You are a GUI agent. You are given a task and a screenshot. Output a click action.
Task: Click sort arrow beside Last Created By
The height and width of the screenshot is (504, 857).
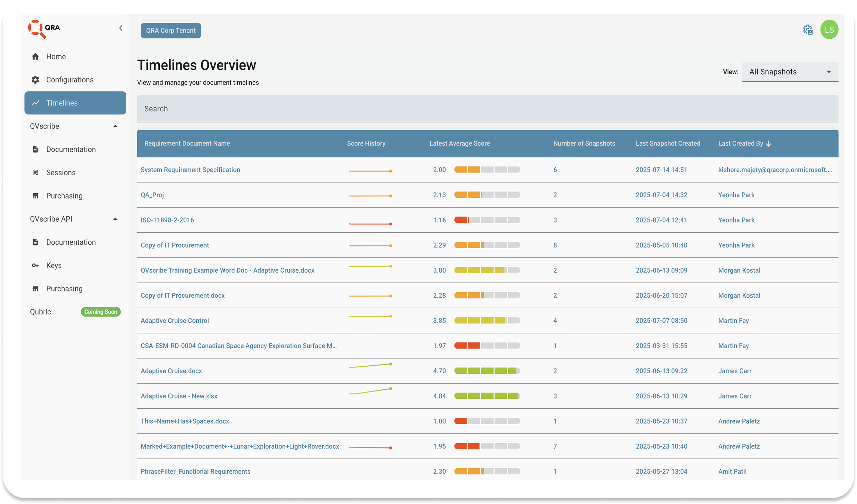pyautogui.click(x=769, y=144)
